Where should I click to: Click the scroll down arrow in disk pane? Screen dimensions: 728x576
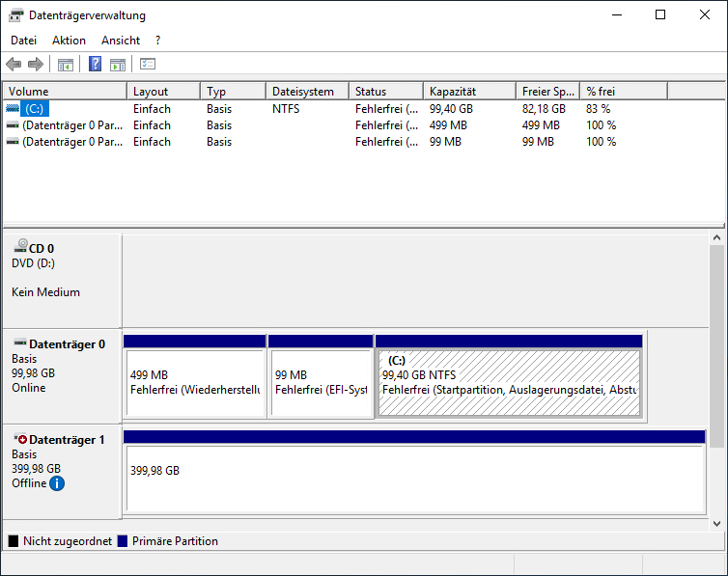click(x=716, y=524)
